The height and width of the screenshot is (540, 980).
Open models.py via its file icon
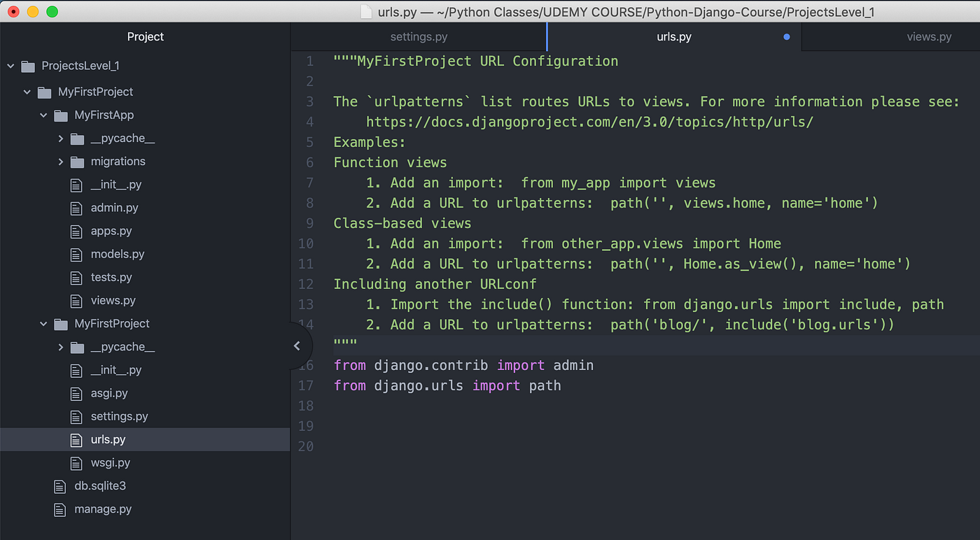[76, 254]
